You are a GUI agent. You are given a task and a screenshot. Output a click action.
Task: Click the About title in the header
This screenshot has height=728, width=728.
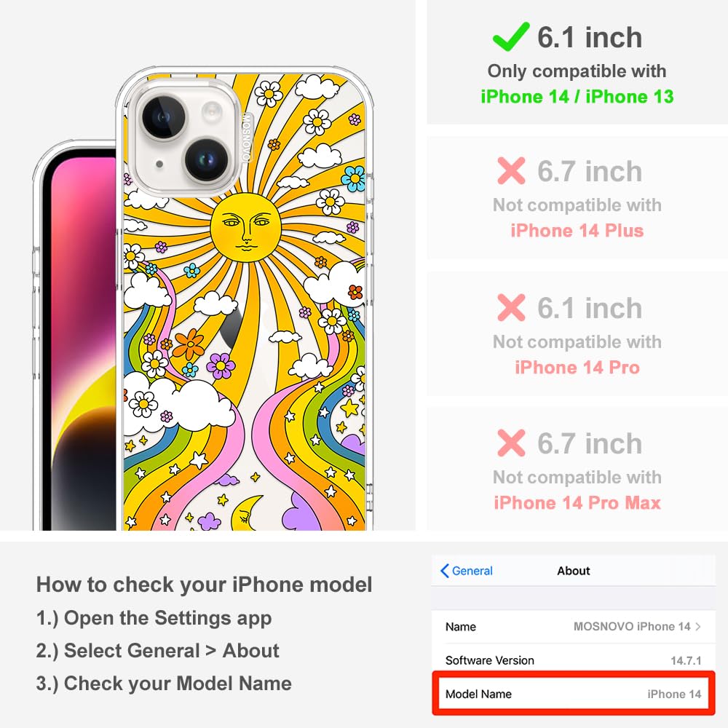click(x=574, y=571)
